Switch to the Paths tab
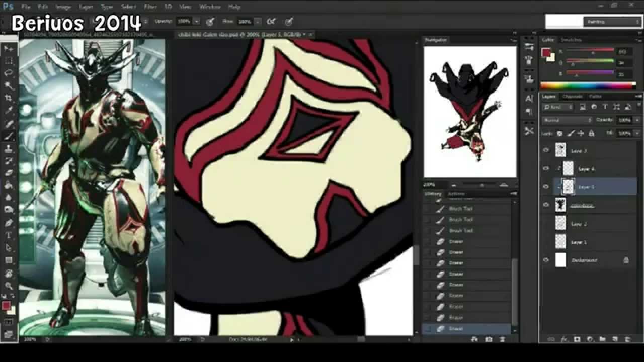Image resolution: width=644 pixels, height=362 pixels. [x=595, y=96]
